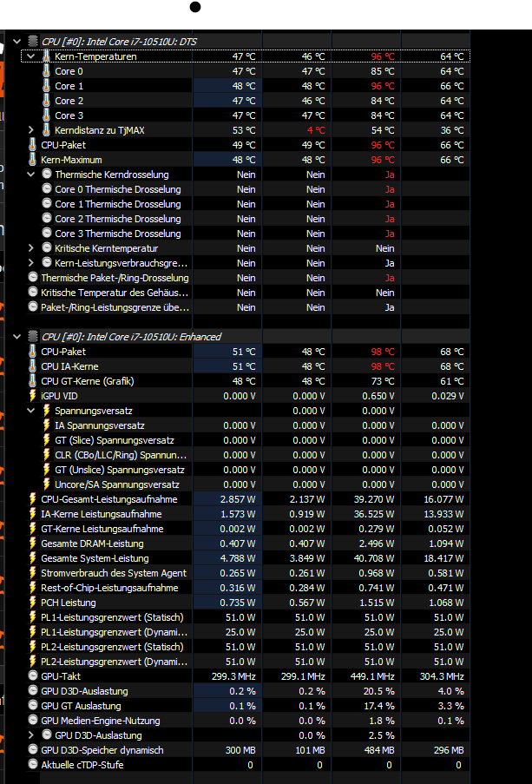
Task: Click the Core 1 Thermische Drosselung status icon
Action: [x=47, y=204]
